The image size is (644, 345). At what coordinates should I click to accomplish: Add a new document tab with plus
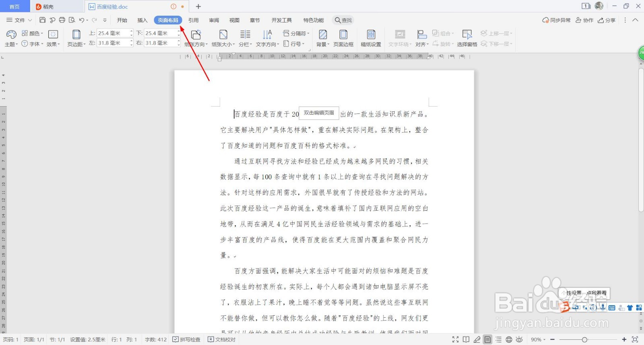[x=198, y=6]
